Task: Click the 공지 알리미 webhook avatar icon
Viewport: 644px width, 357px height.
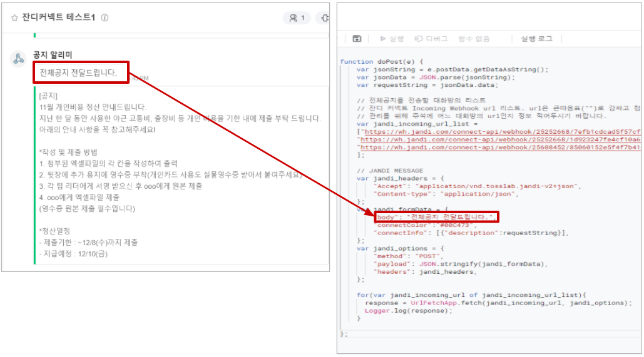Action: click(19, 59)
